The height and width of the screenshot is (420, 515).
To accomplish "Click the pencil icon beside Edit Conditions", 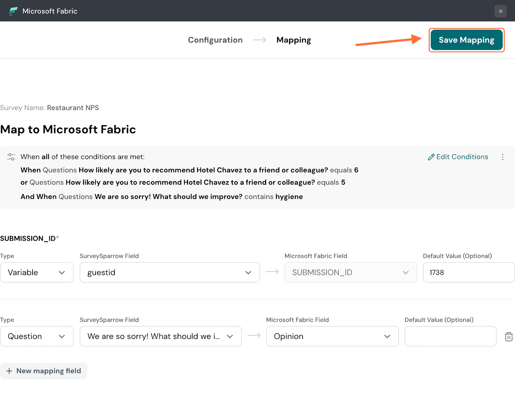I will [431, 157].
